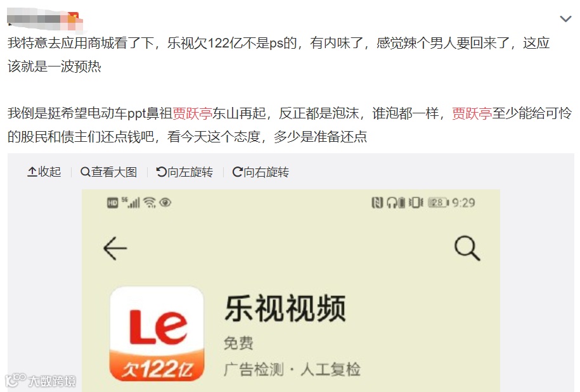
Task: Open the post options chevron menu
Action: click(x=565, y=18)
